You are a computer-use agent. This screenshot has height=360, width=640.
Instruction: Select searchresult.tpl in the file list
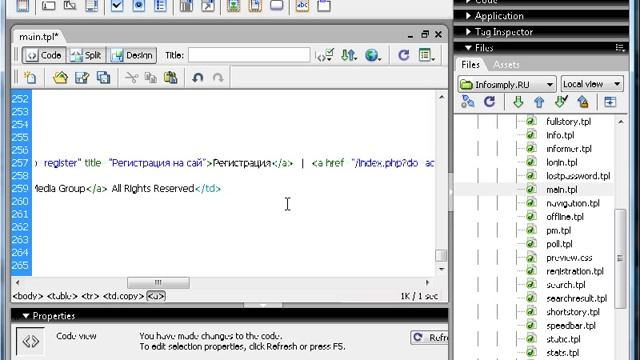[x=577, y=298]
